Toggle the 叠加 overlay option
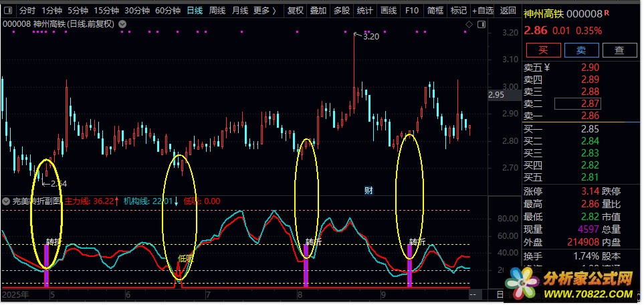The image size is (644, 305). click(x=318, y=11)
